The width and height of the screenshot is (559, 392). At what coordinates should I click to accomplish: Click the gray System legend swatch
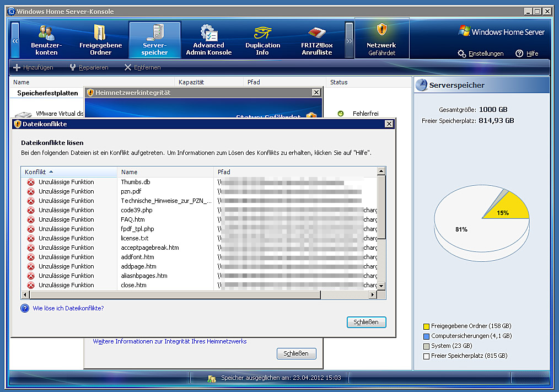pos(426,346)
